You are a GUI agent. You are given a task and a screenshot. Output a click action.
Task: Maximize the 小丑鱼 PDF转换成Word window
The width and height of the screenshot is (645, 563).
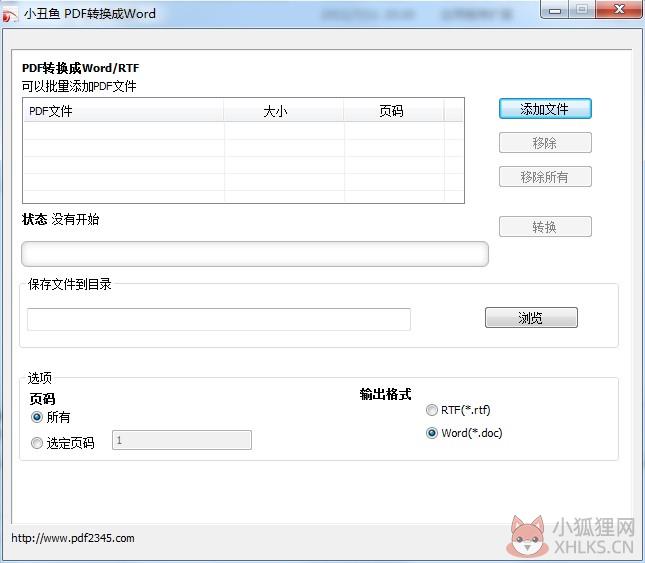click(x=582, y=10)
